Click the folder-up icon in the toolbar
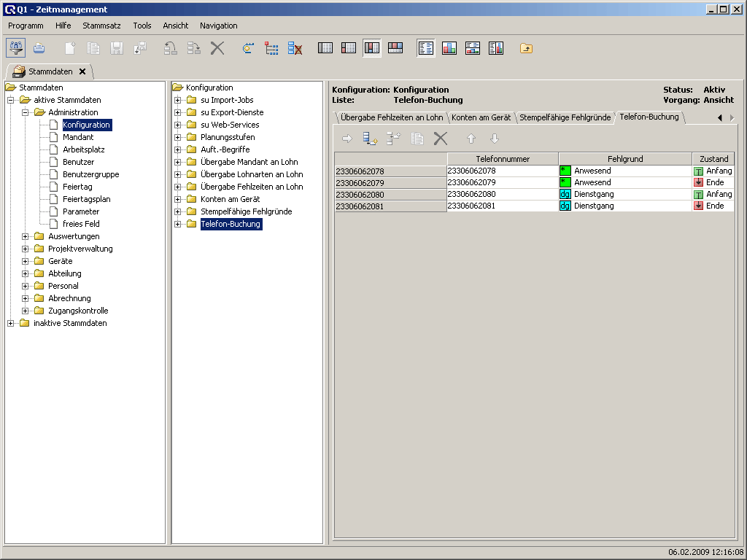The height and width of the screenshot is (560, 747). click(x=526, y=48)
